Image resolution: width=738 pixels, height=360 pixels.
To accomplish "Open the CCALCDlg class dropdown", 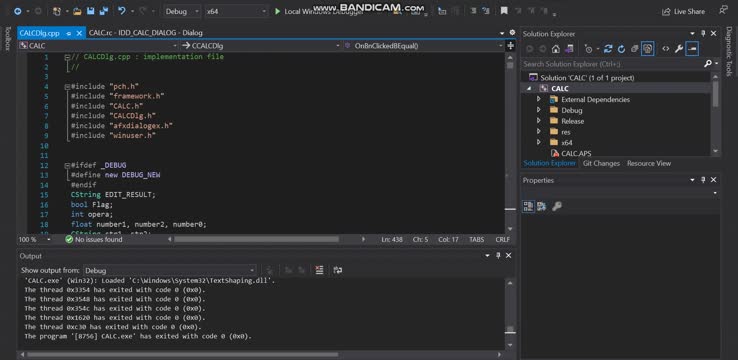I will (260, 46).
